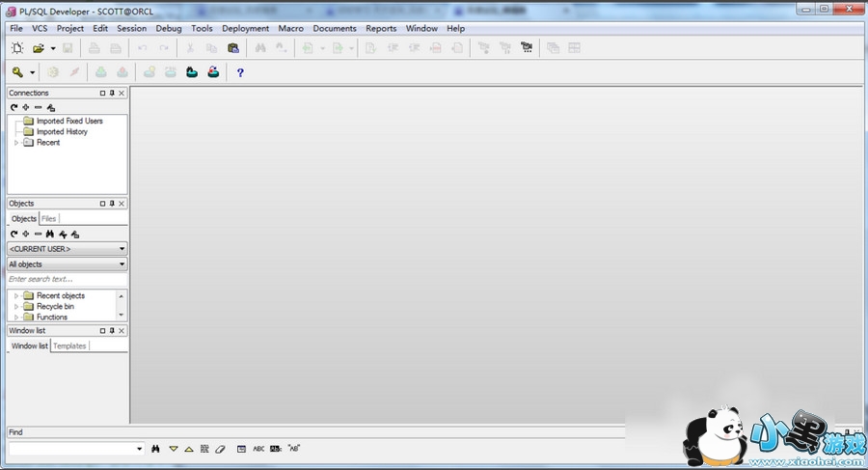Click the Enter search text field

click(x=67, y=279)
